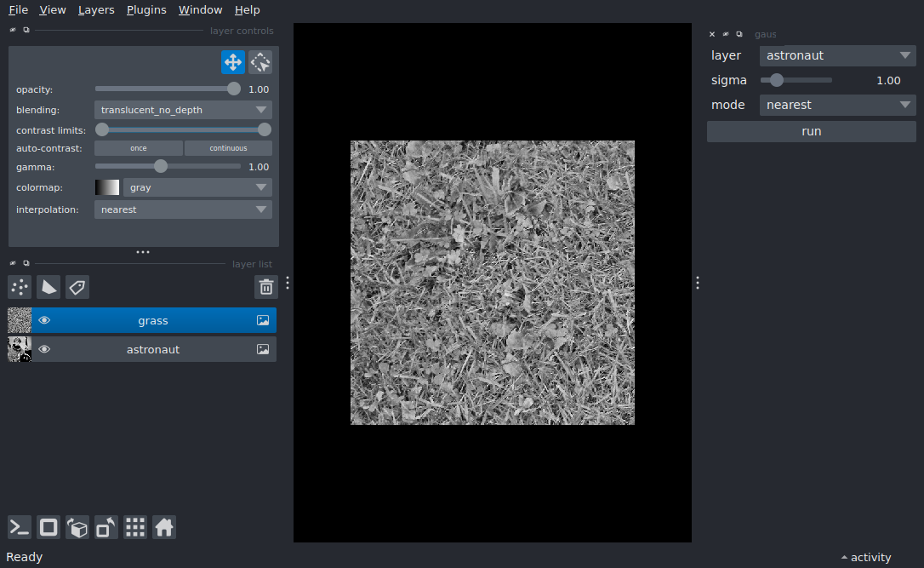Click the gray colormap preview swatch

pos(107,187)
